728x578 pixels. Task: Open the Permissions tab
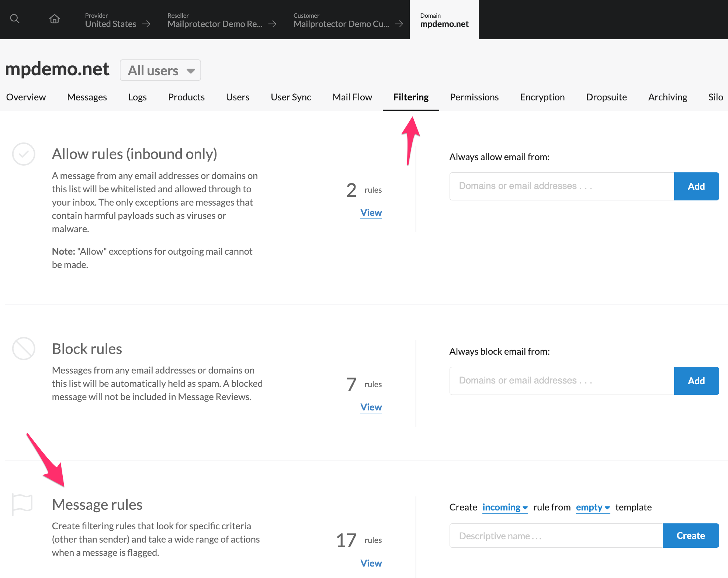click(474, 97)
